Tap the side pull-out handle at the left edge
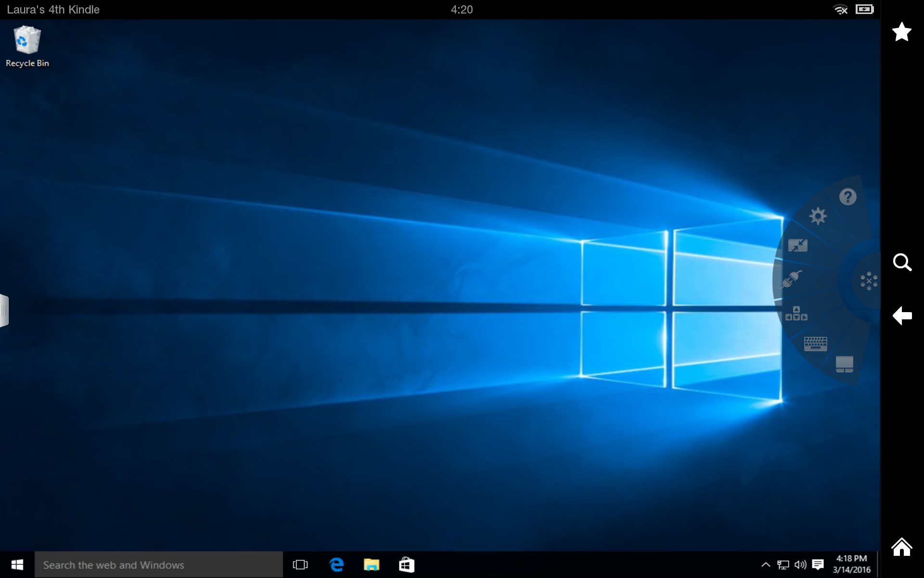This screenshot has width=924, height=578. 4,311
